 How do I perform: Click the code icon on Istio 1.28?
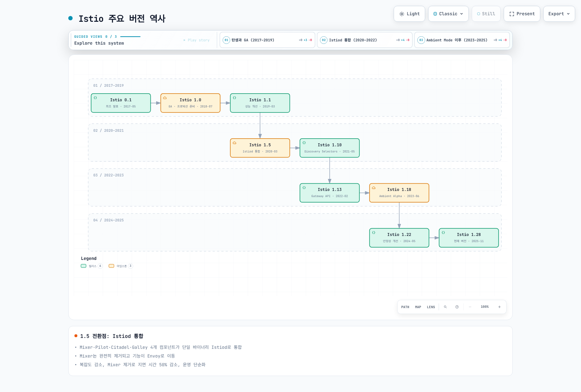[443, 233]
